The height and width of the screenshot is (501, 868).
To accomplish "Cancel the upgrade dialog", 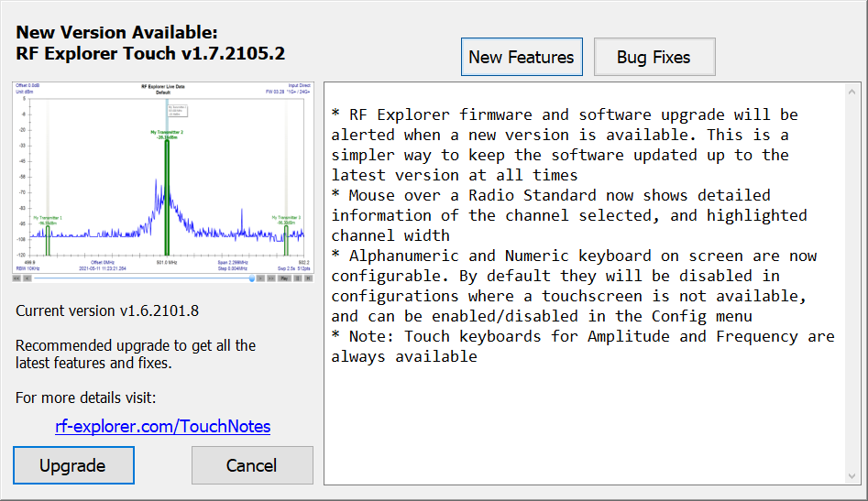I will click(252, 465).
